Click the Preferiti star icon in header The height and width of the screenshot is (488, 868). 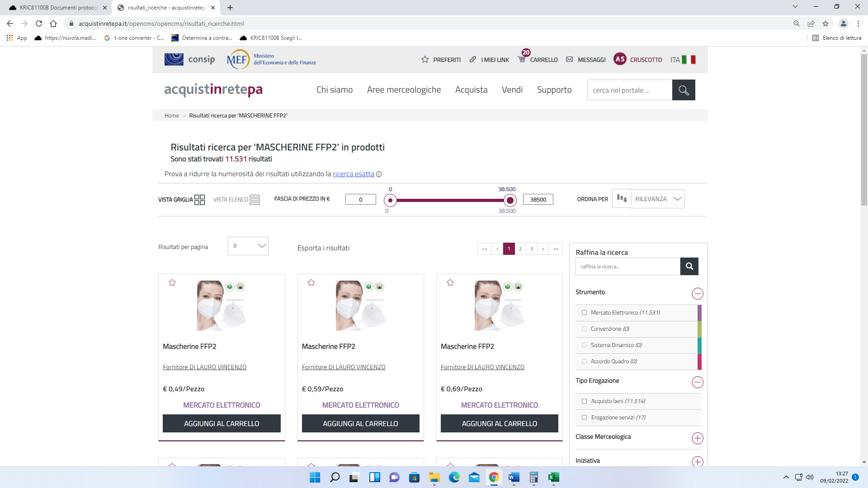point(425,60)
